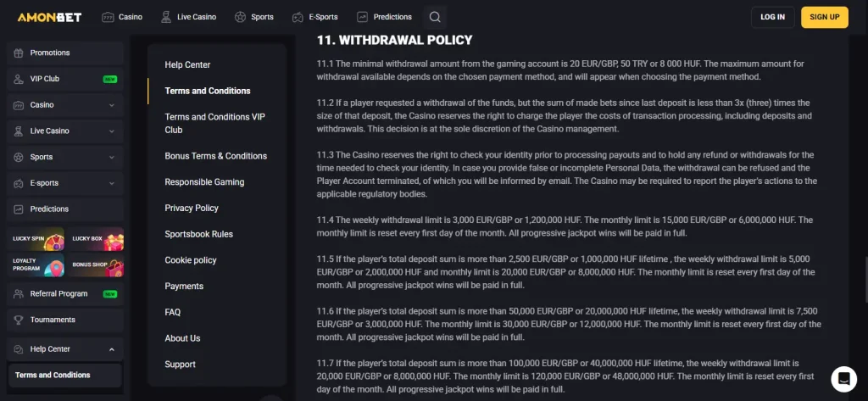Select Privacy Policy in help menu

point(192,208)
